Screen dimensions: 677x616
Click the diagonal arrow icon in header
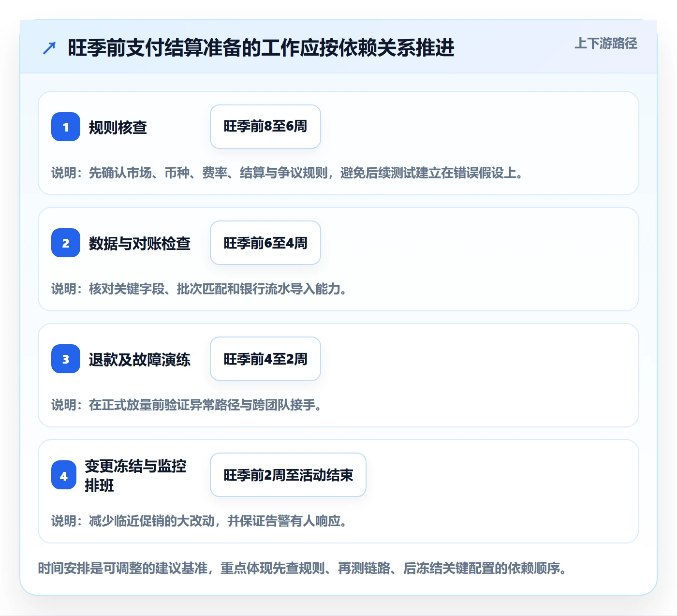click(49, 48)
